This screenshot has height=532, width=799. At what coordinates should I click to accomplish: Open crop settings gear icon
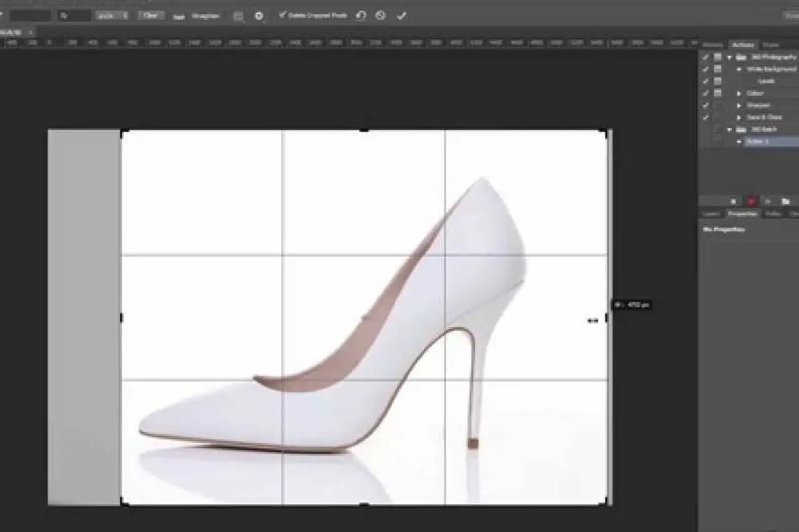pos(259,16)
